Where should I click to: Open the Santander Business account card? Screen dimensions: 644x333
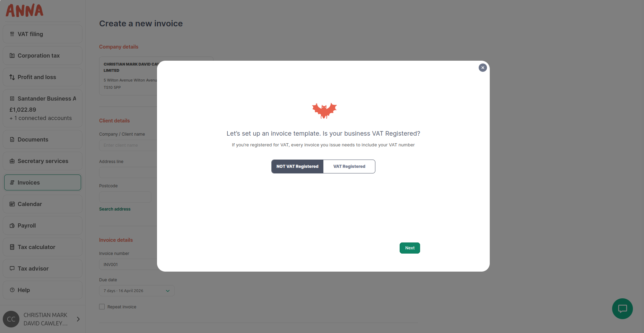coord(43,108)
